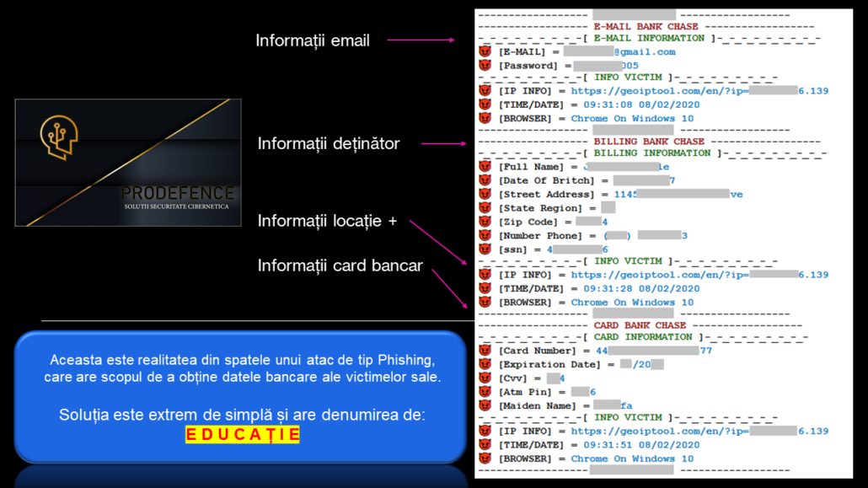Select 'SOLUTII SECURITATE CIBERNETICA' tagline
Viewport: 868px width, 488px height.
(x=177, y=206)
